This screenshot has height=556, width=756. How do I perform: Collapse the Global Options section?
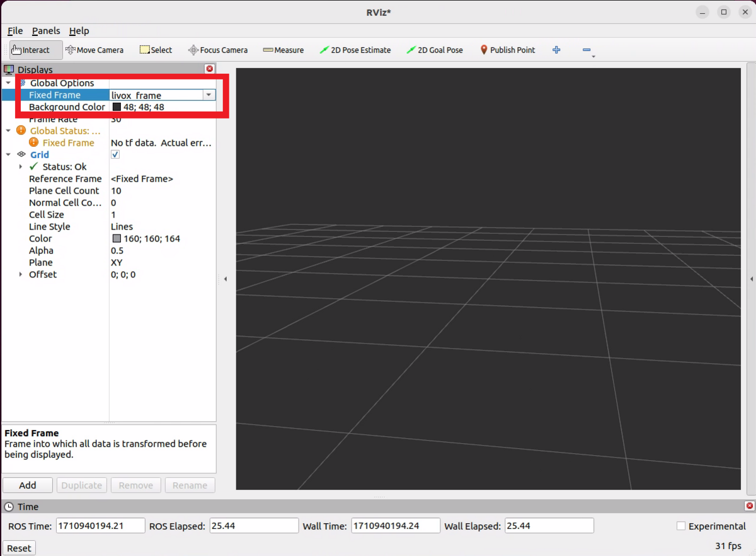pyautogui.click(x=8, y=83)
